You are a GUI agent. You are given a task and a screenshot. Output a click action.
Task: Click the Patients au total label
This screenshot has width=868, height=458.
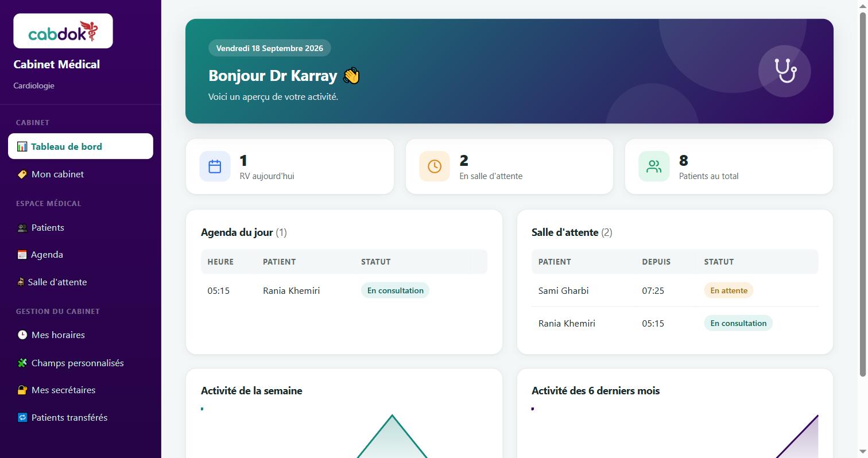click(x=708, y=176)
